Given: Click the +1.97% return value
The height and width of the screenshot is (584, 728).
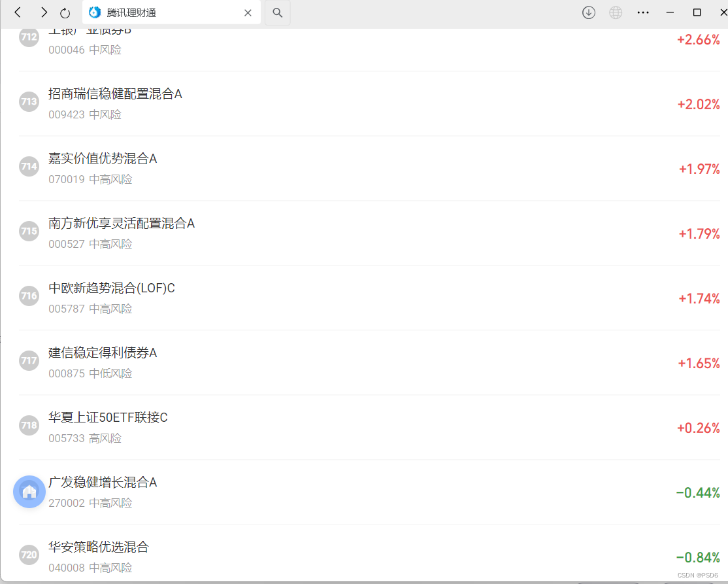Looking at the screenshot, I should 699,169.
